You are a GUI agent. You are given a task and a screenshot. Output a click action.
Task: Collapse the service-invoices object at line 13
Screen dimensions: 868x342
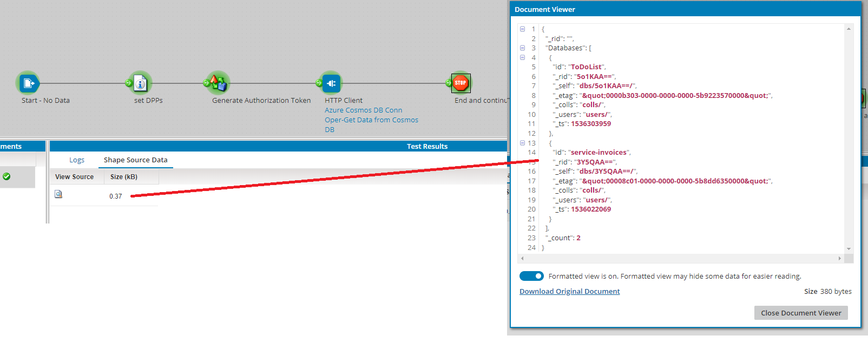(522, 143)
